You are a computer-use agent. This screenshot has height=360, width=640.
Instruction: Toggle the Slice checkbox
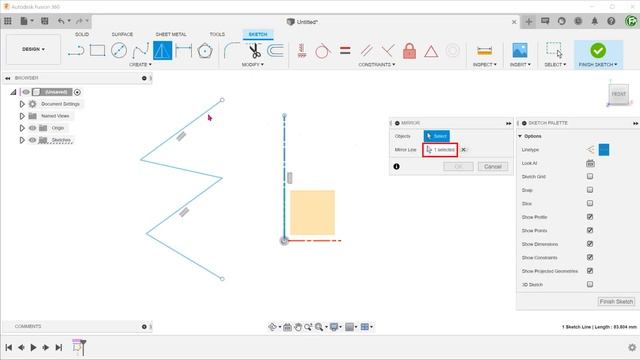pos(590,203)
